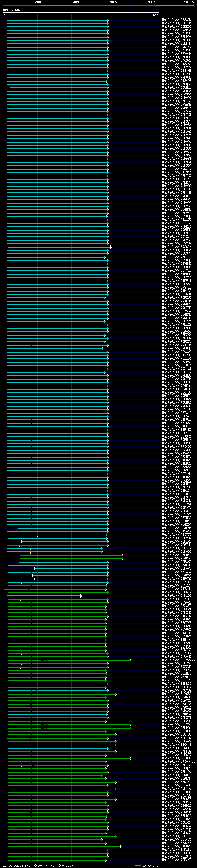The image size is (197, 868).
Task: Click the UniRef100_Q47JN4 hit label
Action: [x=177, y=589]
